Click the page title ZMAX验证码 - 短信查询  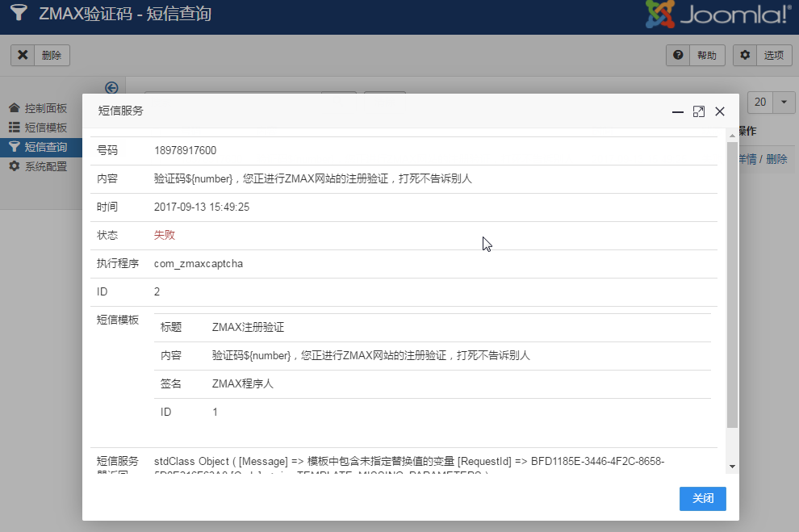coord(125,13)
